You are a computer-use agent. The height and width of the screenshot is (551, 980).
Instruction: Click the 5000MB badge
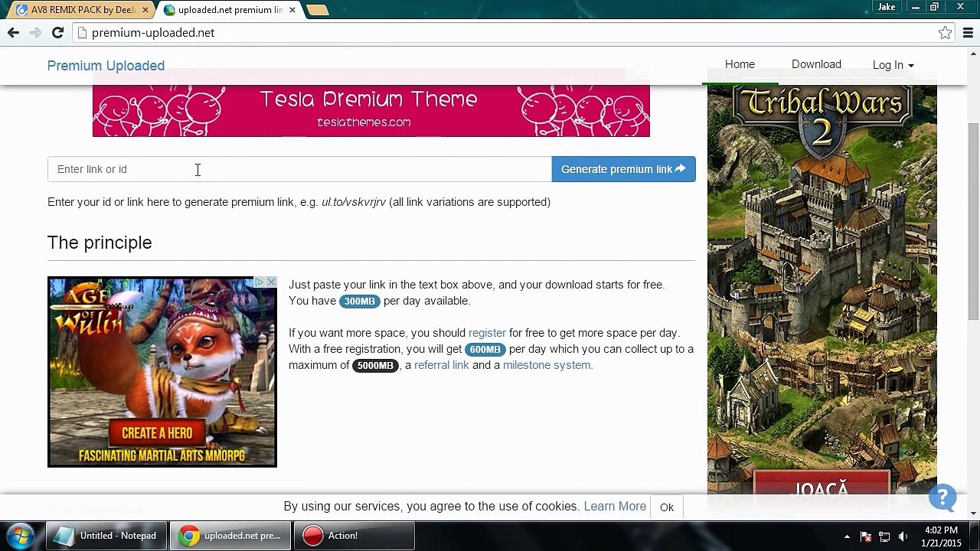point(375,366)
